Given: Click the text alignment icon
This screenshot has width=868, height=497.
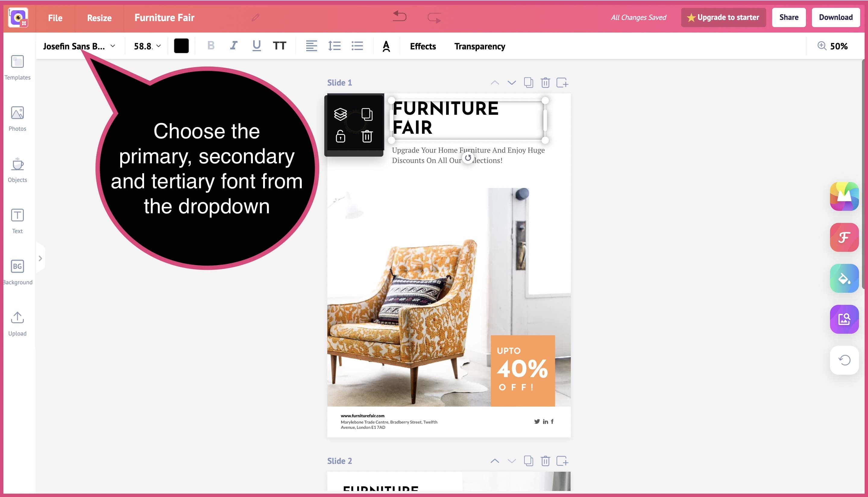Looking at the screenshot, I should click(x=311, y=46).
